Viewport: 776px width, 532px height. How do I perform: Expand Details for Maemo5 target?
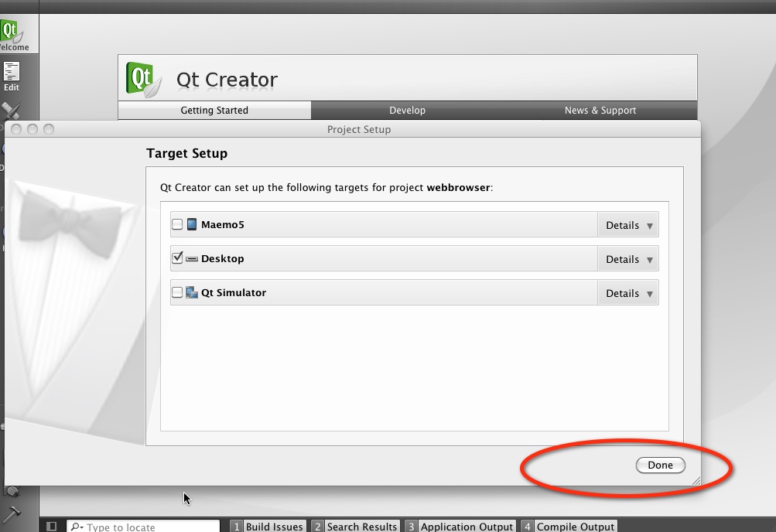628,225
